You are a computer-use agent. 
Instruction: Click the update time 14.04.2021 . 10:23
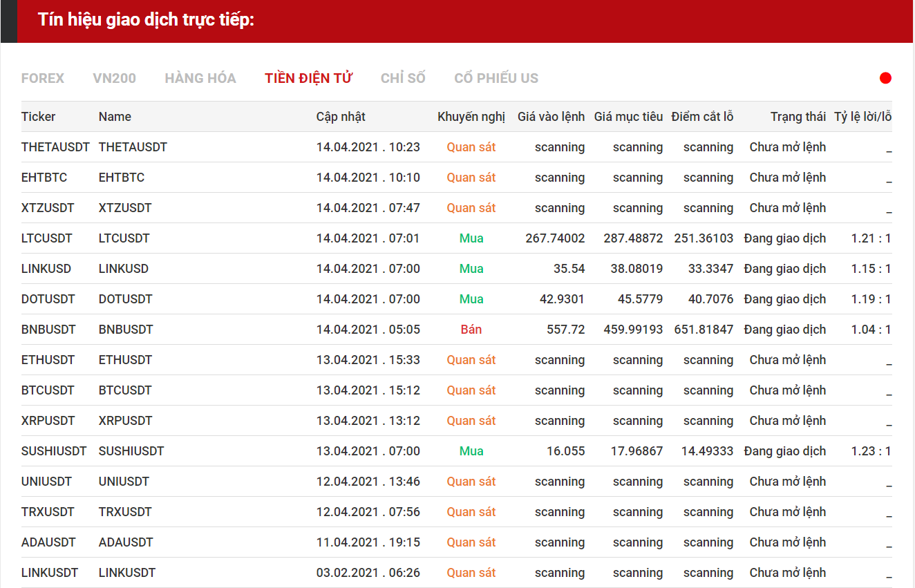point(368,147)
